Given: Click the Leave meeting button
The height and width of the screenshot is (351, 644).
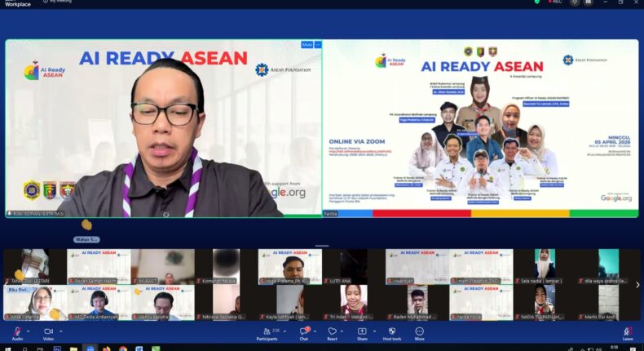Looking at the screenshot, I should [x=628, y=332].
